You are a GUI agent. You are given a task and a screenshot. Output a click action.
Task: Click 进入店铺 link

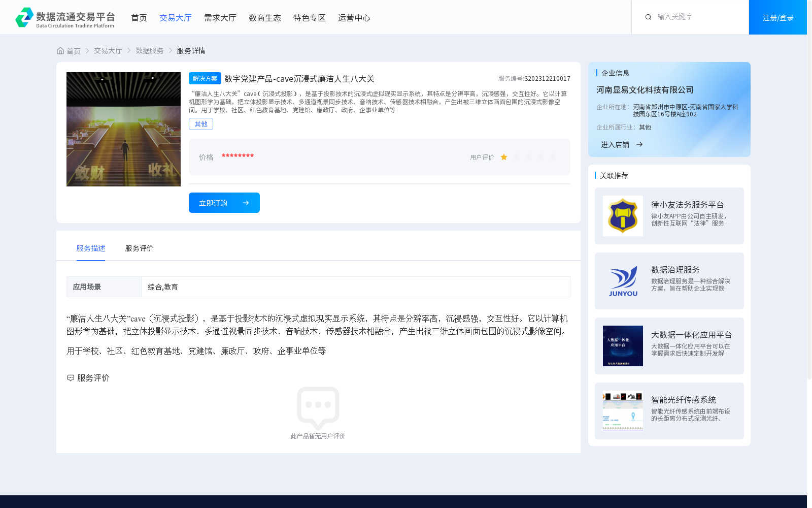click(x=615, y=145)
